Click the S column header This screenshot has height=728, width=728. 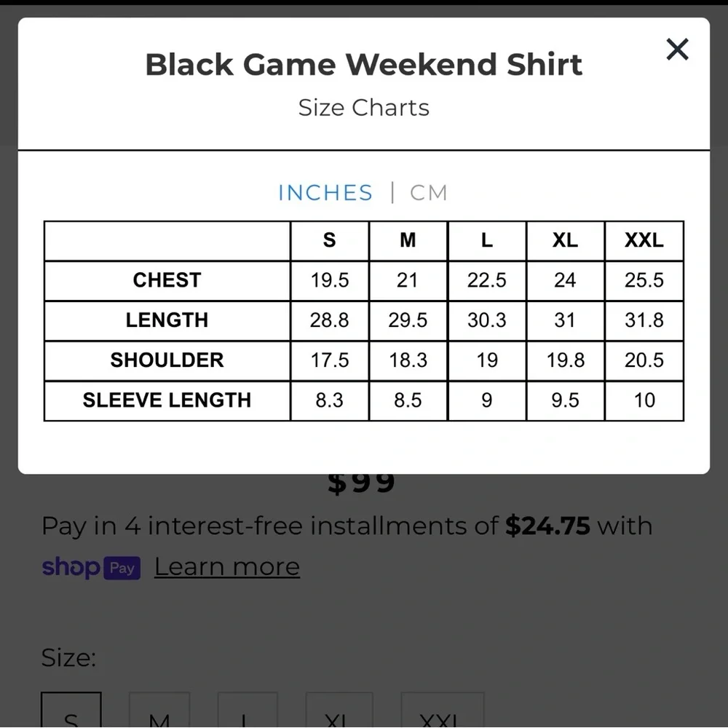pos(329,240)
